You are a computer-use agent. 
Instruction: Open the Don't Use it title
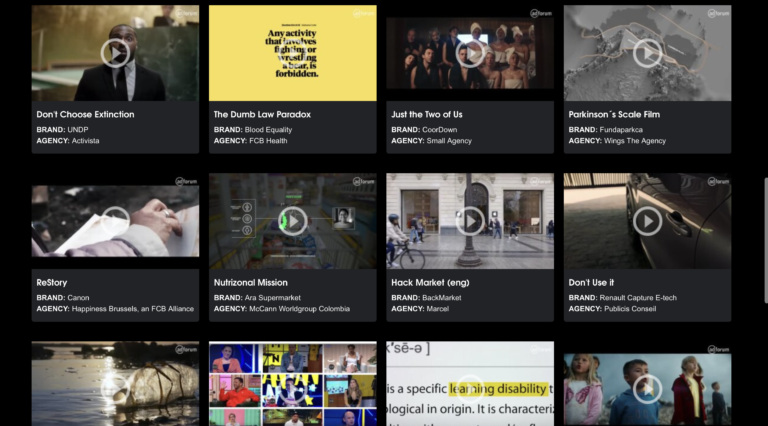point(591,283)
